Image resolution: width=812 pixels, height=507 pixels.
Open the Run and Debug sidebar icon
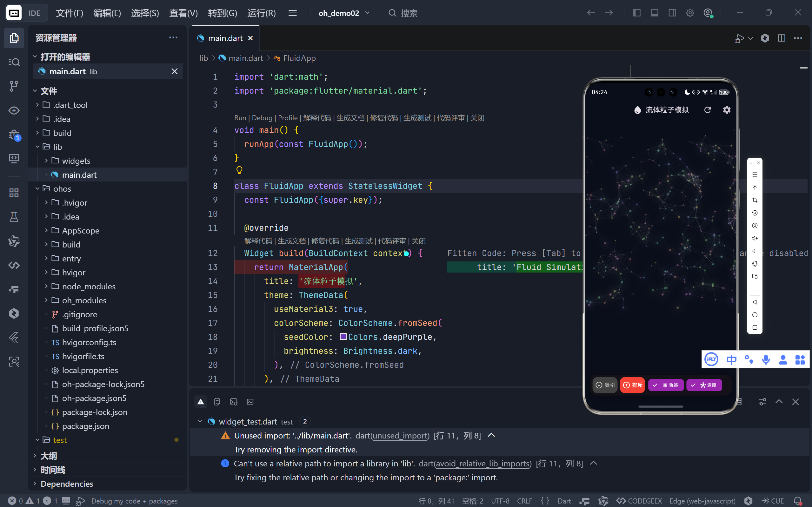(14, 135)
